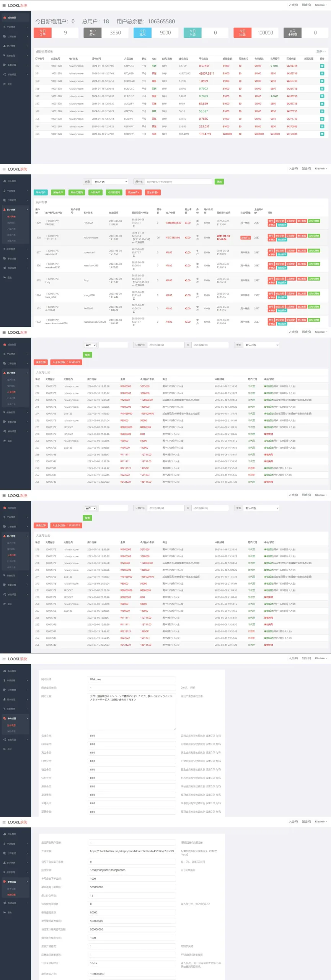
Task: Toggle 禁止交易 for user naomisan1
Action: [x=280, y=251]
